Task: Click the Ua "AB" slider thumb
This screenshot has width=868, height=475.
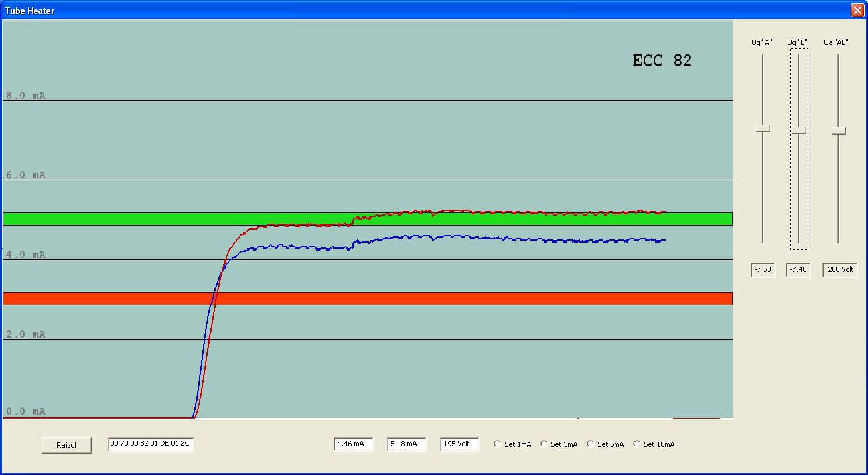Action: click(839, 131)
